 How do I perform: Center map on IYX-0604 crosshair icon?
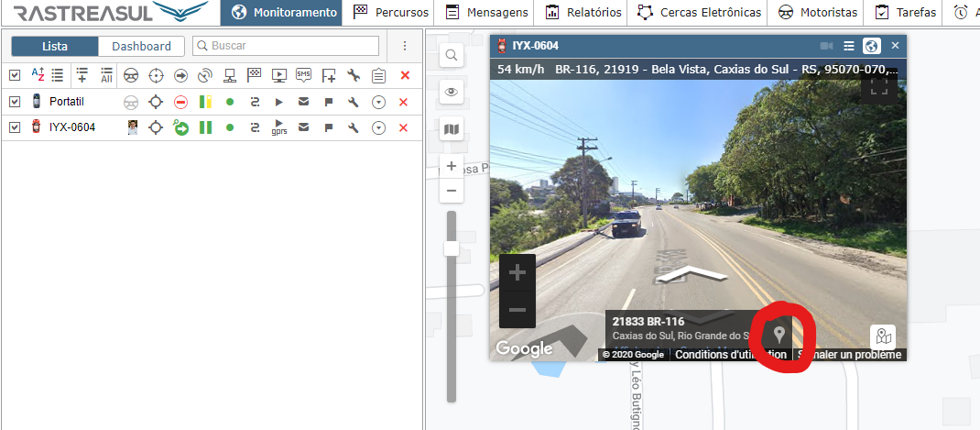point(156,127)
